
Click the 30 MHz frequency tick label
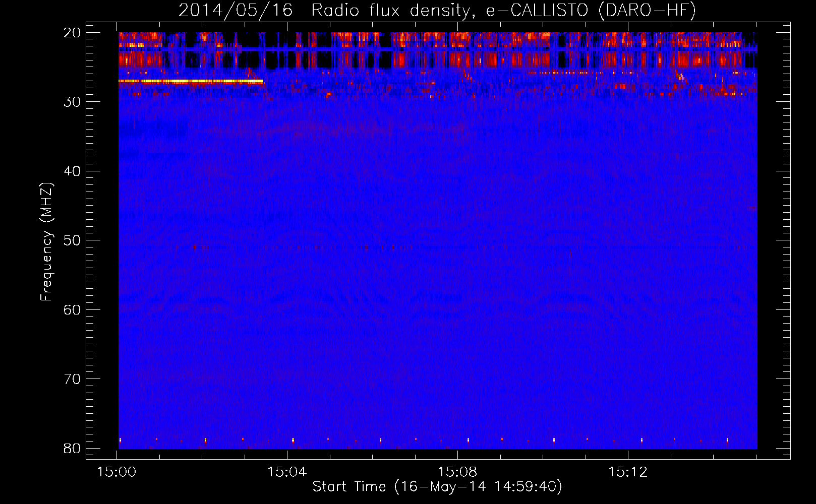click(73, 102)
